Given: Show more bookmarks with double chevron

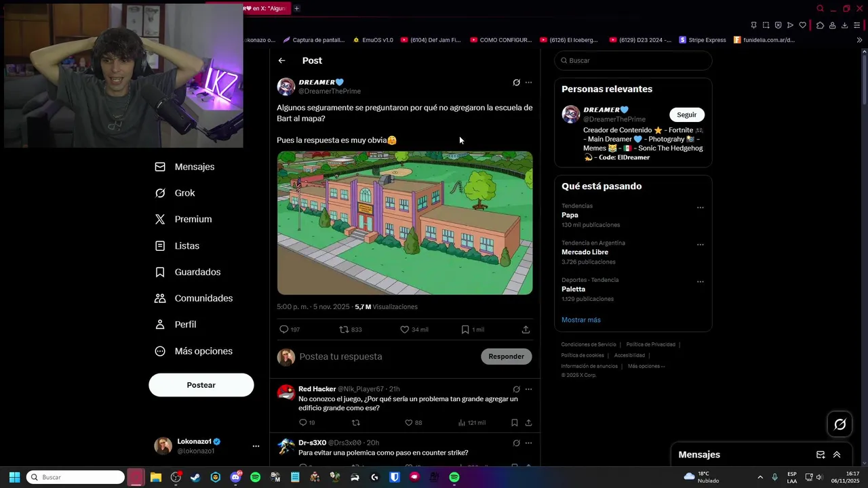Looking at the screenshot, I should (x=859, y=40).
